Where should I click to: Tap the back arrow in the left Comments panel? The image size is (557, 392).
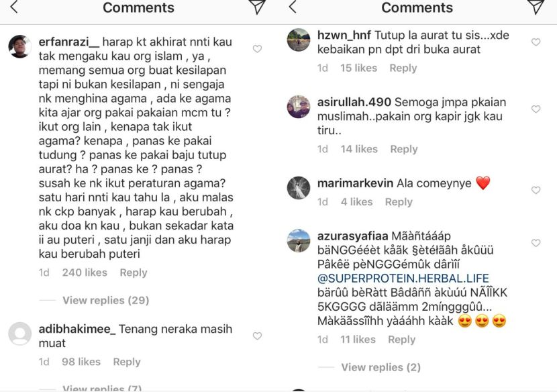14,7
